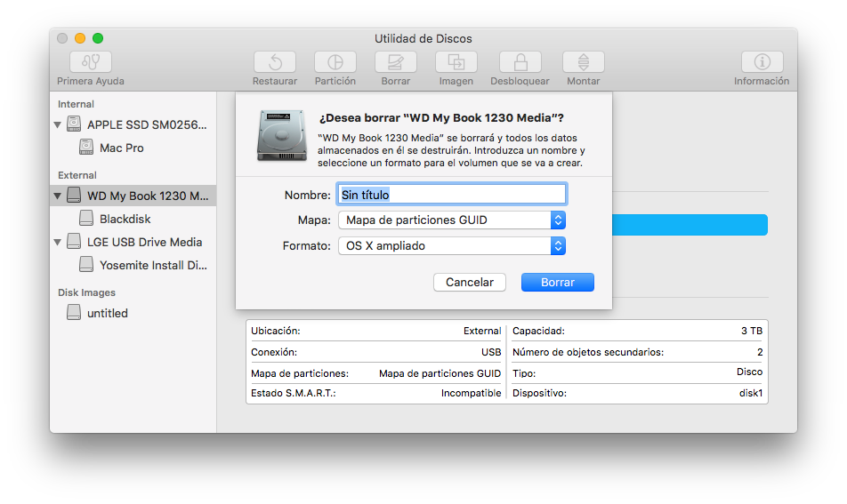Click the Estado S.M.A.R.T. value Incompatible
Viewport: 847px width, 504px height.
(x=471, y=394)
